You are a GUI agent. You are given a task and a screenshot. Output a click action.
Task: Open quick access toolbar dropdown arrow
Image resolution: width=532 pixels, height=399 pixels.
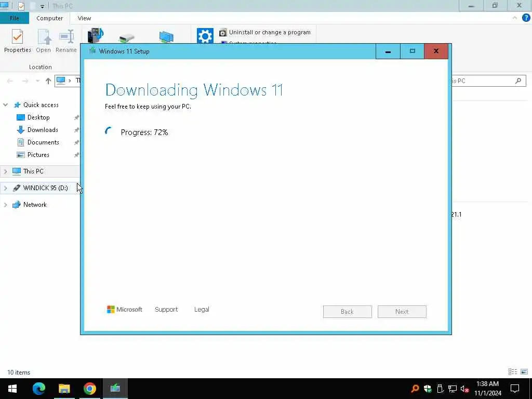point(42,6)
